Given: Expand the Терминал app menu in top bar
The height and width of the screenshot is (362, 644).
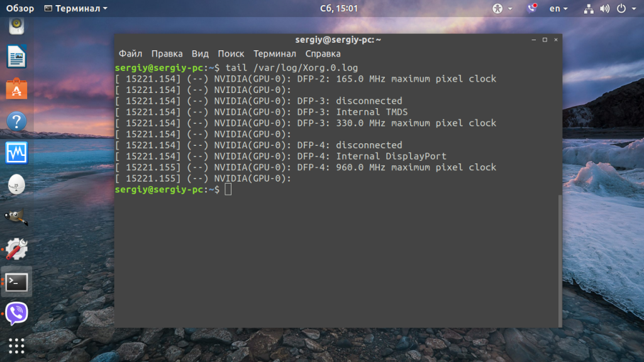Looking at the screenshot, I should pyautogui.click(x=76, y=9).
